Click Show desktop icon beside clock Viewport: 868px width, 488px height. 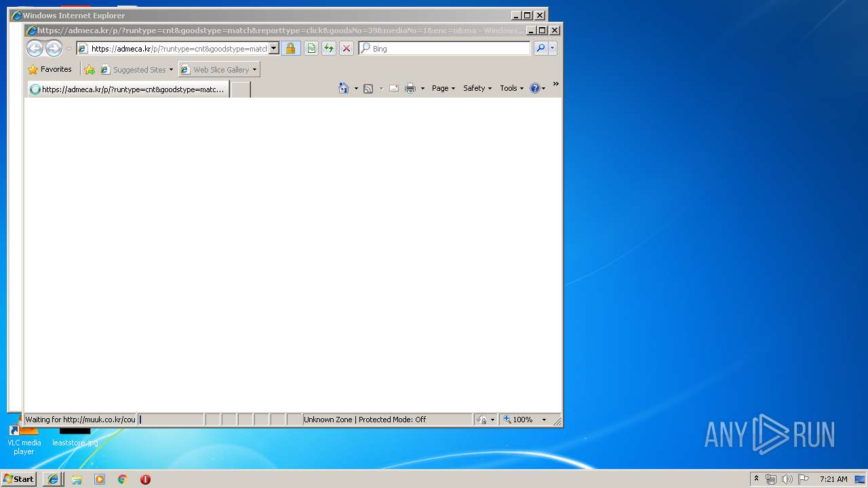point(861,479)
